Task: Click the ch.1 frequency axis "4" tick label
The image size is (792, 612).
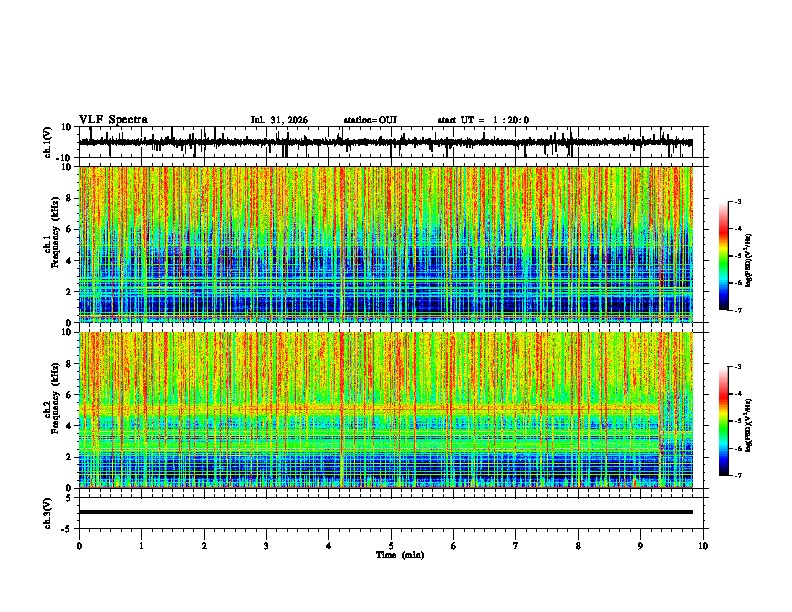Action: [70, 261]
